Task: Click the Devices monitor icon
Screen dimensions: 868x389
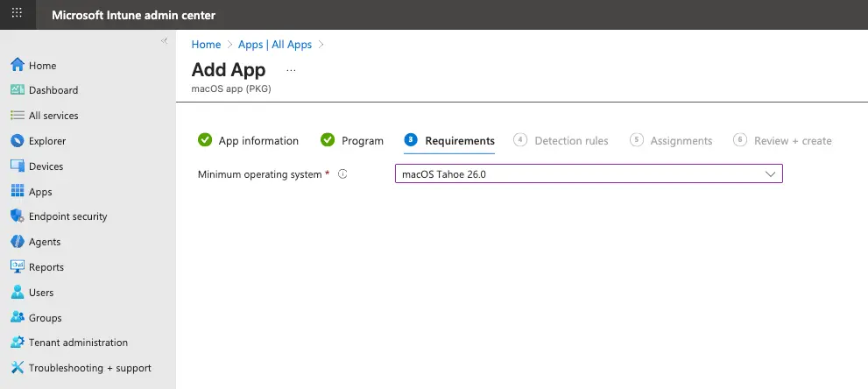Action: (x=18, y=166)
